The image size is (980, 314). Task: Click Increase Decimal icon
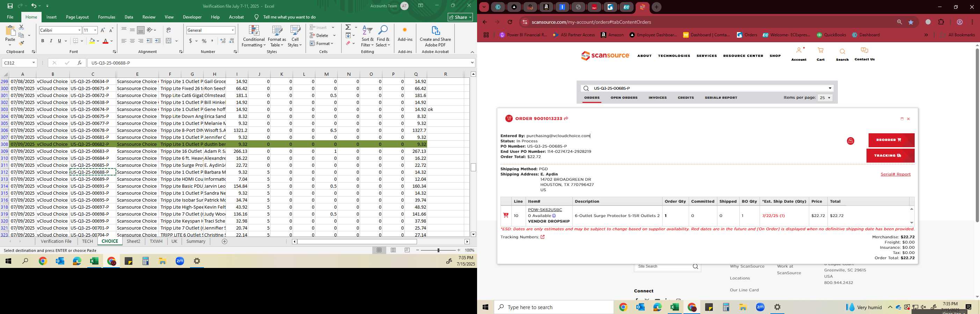pos(223,41)
